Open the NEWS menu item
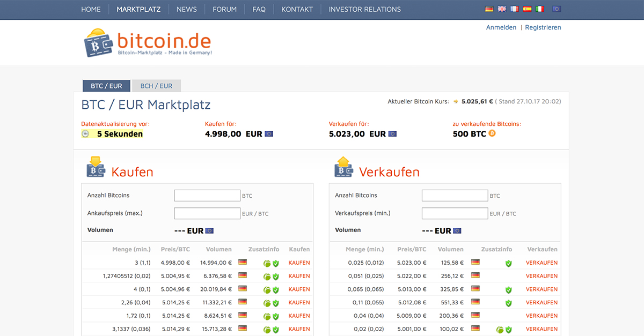 [187, 9]
